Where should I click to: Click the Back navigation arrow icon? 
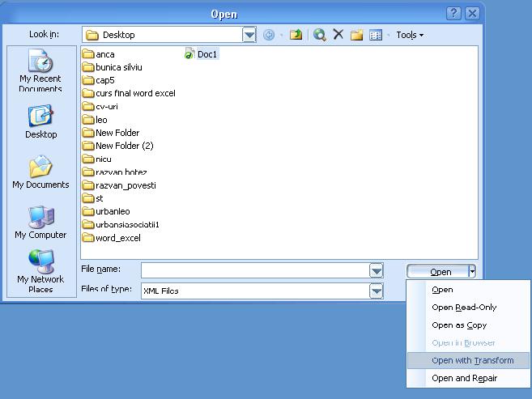[x=269, y=35]
